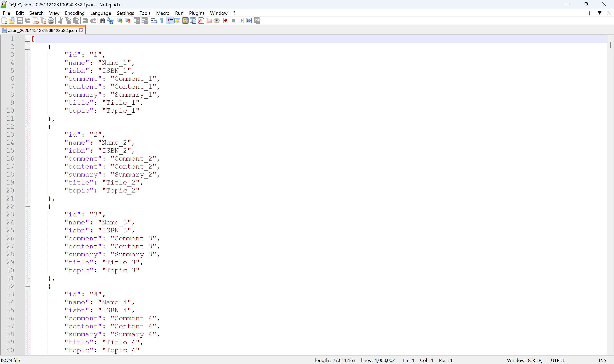Click the Run macro multiple times icon

point(249,21)
